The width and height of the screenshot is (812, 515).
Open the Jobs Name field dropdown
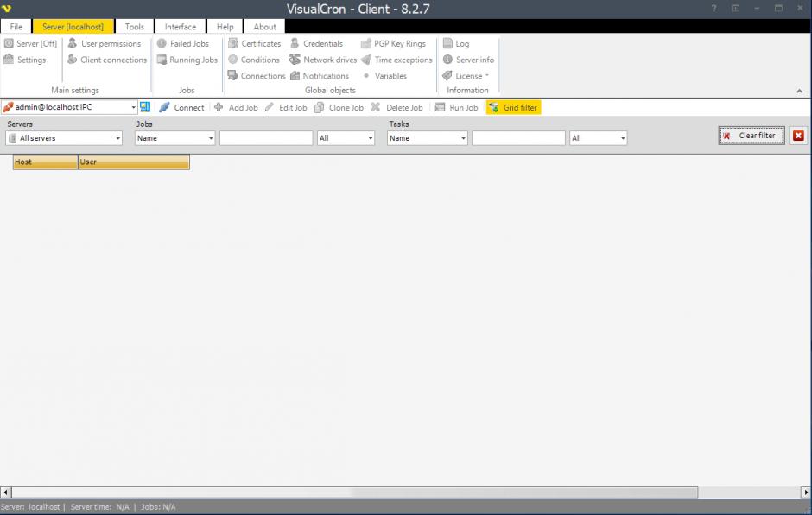pos(210,138)
